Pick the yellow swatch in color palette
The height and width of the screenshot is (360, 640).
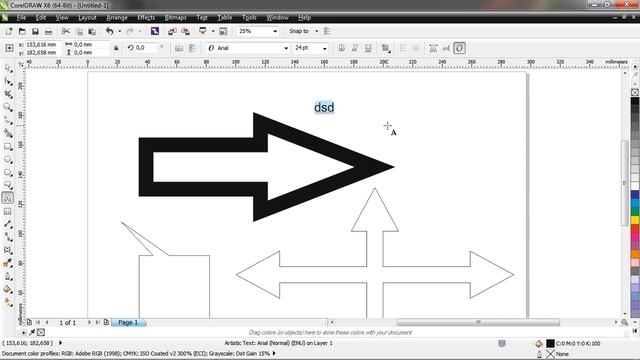click(x=635, y=220)
